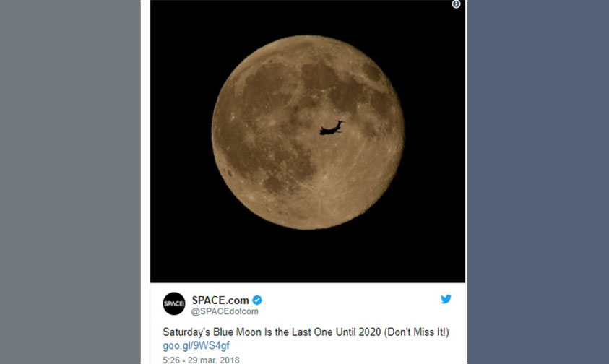Click the info icon on tweet image

(456, 4)
